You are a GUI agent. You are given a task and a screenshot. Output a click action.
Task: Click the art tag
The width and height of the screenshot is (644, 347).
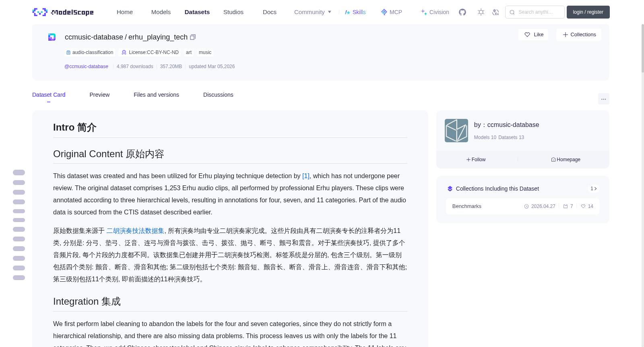point(189,52)
